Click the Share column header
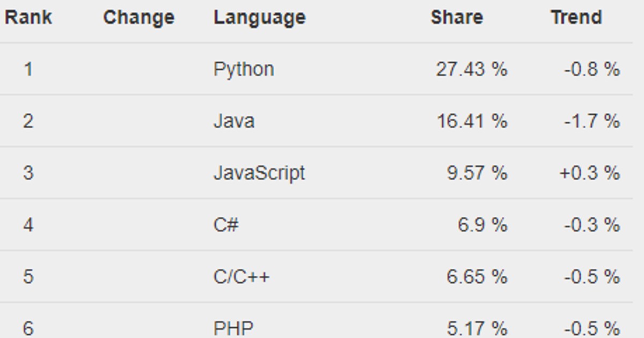 [x=456, y=18]
